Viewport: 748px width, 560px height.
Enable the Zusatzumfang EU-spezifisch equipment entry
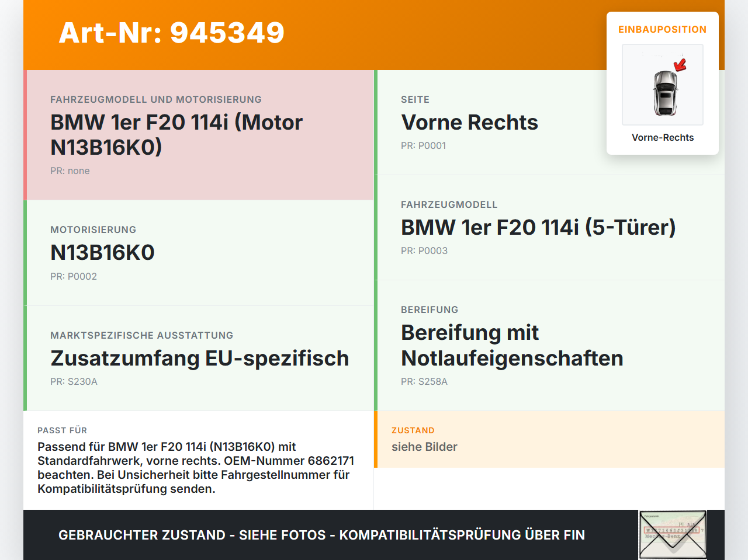(199, 358)
